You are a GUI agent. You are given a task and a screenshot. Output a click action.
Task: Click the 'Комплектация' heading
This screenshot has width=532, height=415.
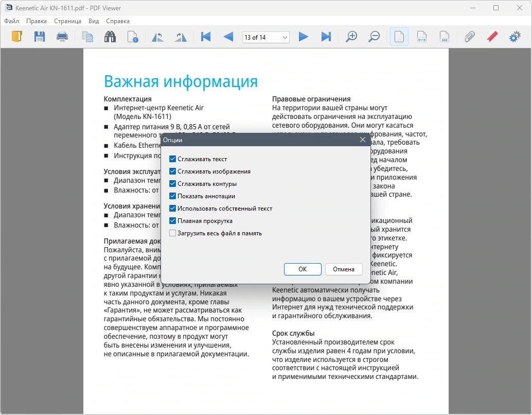click(128, 99)
